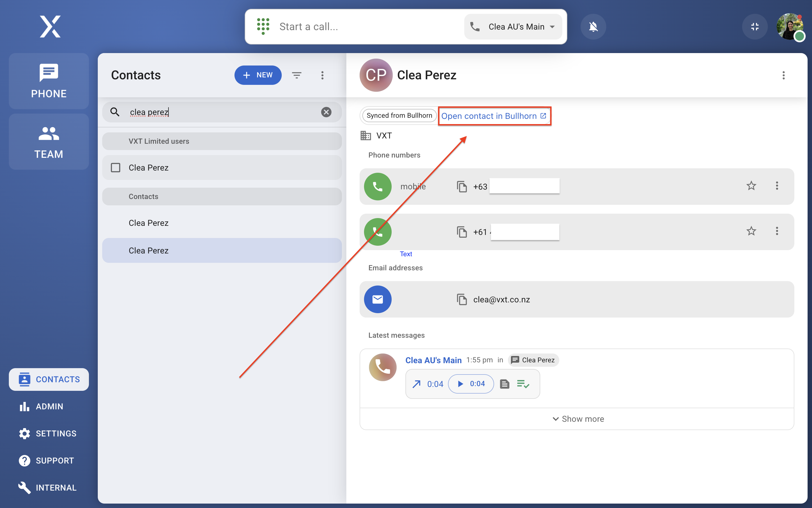The height and width of the screenshot is (508, 812).
Task: Copy the +61 phone number
Action: pos(462,232)
